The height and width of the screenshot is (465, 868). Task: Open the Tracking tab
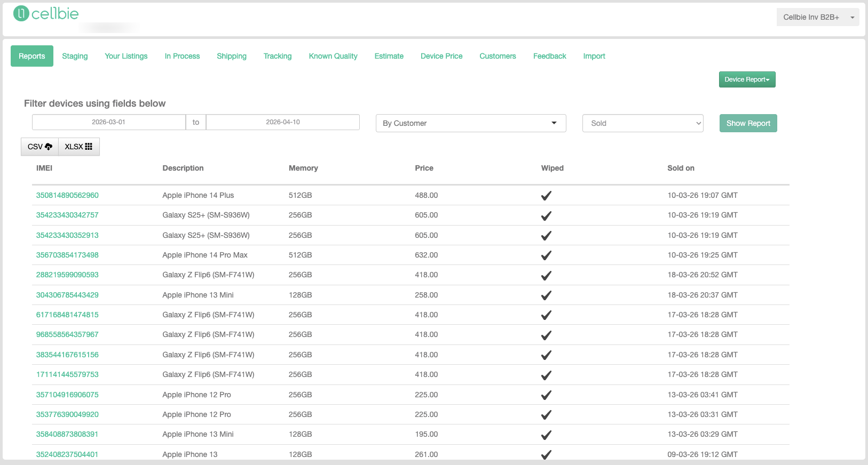[278, 56]
